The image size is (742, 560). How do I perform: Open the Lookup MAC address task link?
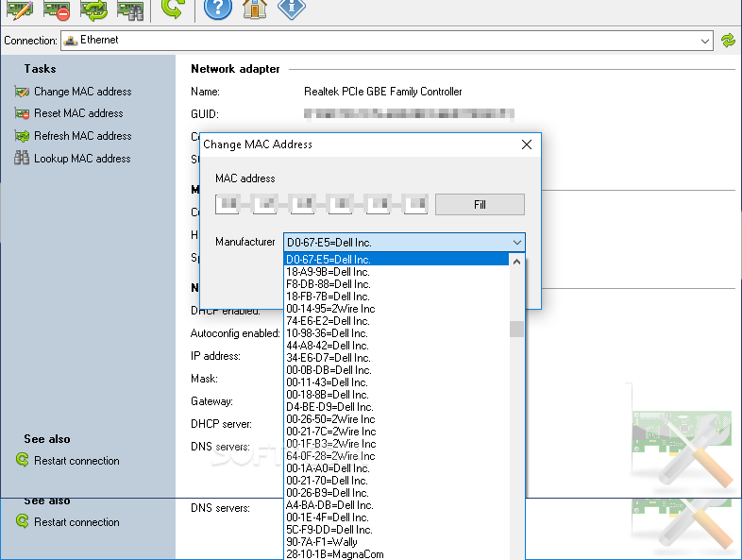coord(82,159)
